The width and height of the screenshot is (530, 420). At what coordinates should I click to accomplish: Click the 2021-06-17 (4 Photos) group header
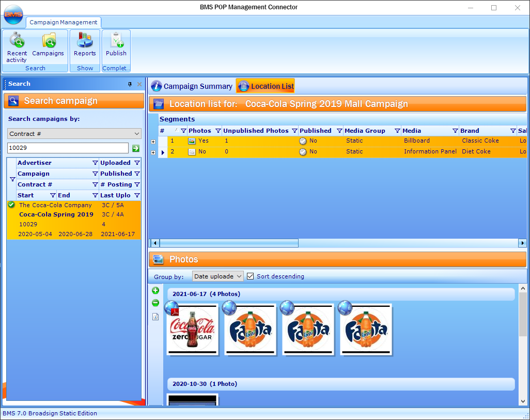click(x=341, y=294)
